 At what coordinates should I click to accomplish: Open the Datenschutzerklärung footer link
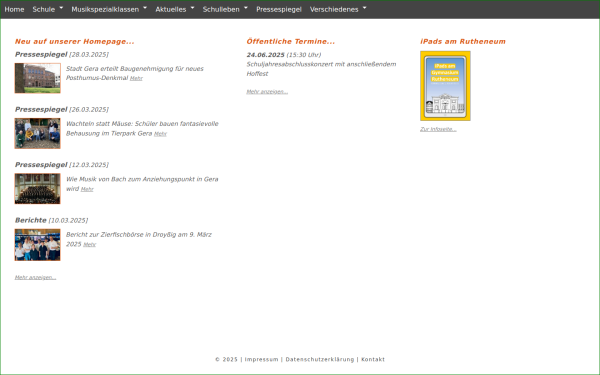(x=320, y=360)
